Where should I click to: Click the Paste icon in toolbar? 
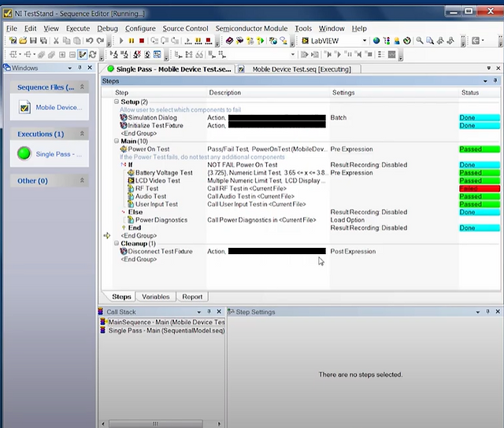click(77, 40)
